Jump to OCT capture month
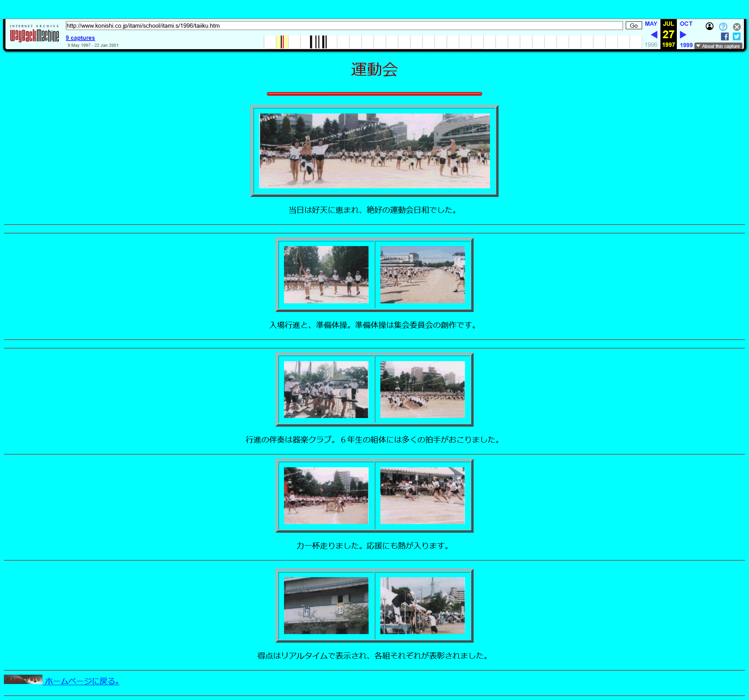The image size is (749, 700). coord(686,24)
